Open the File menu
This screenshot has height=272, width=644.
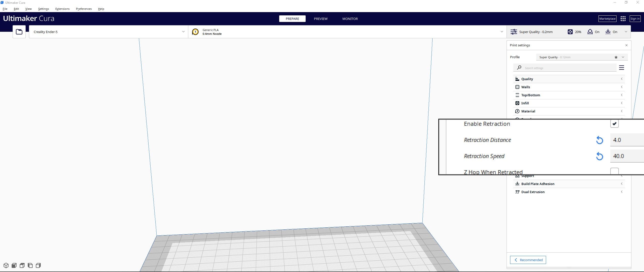[x=5, y=9]
